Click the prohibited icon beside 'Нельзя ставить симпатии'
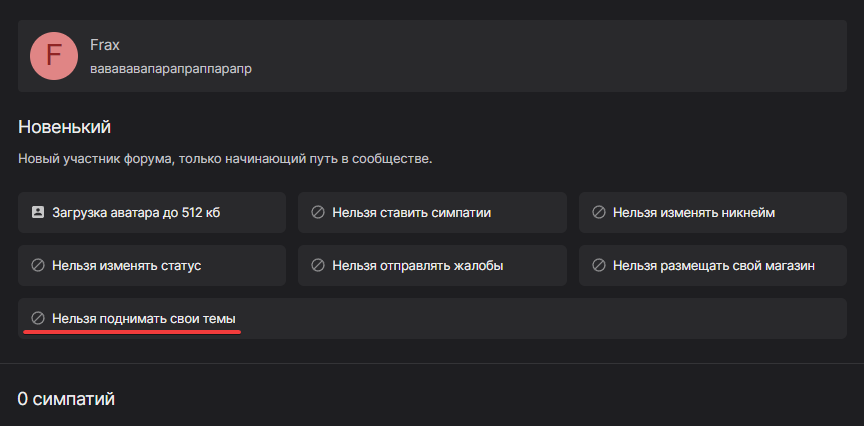Screen dimensions: 864x426 pyautogui.click(x=318, y=212)
